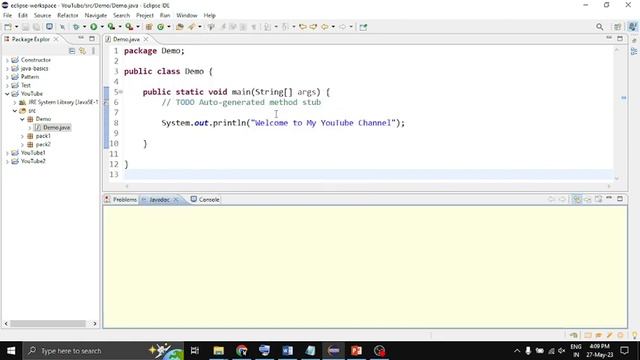Click the External Tools run icon

[x=129, y=27]
